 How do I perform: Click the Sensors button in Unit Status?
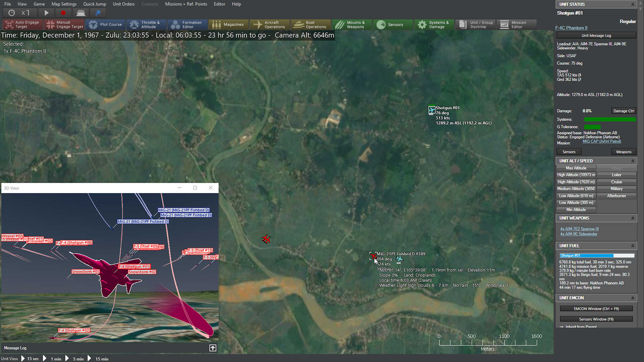click(x=569, y=152)
